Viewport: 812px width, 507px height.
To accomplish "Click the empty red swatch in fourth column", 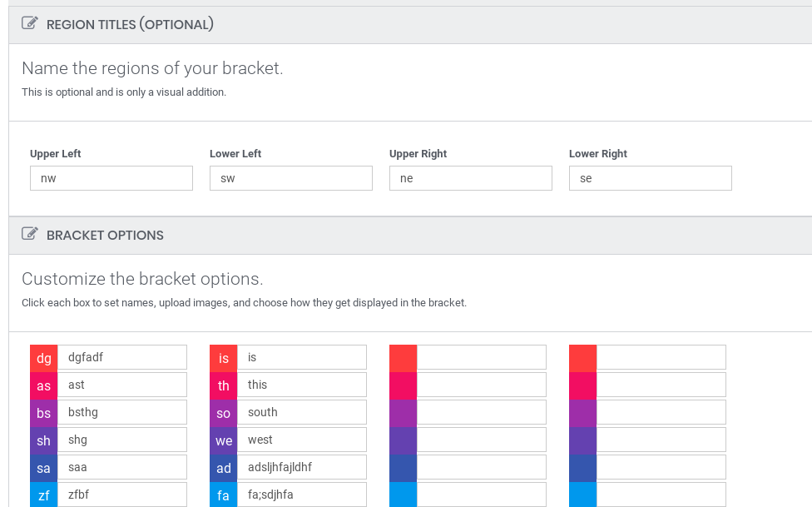I will [582, 358].
